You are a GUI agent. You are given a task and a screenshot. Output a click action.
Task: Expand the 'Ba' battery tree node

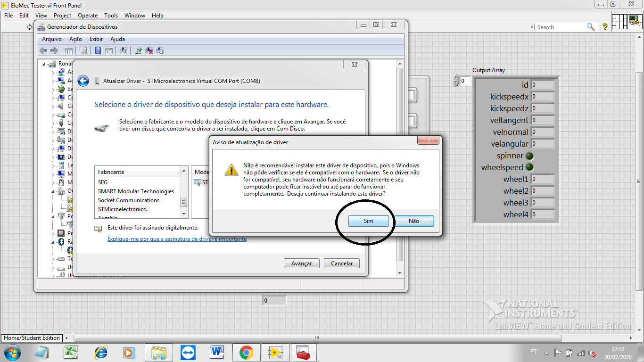pos(53,89)
